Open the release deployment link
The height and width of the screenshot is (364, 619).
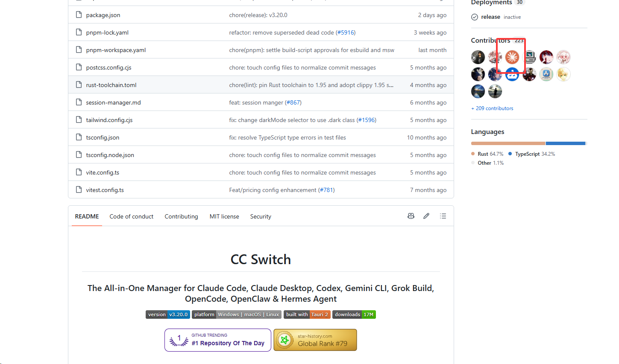click(490, 17)
